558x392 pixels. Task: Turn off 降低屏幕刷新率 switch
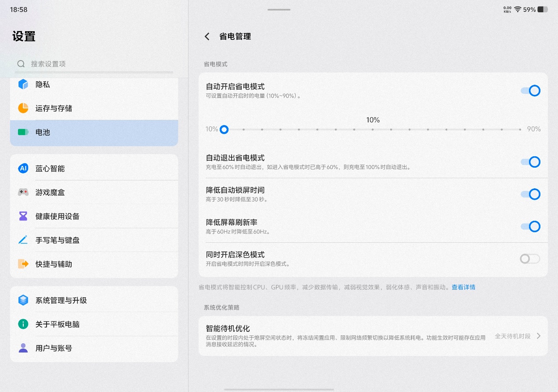tap(530, 227)
